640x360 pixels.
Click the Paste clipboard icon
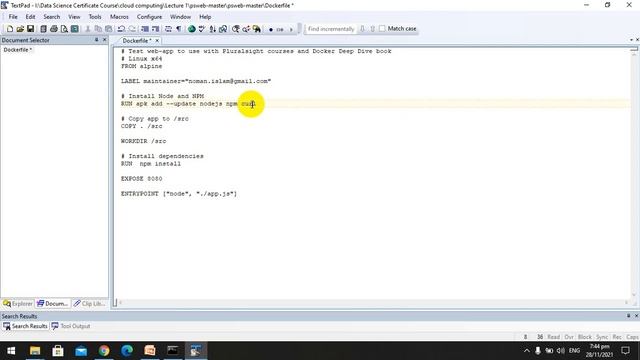109,29
